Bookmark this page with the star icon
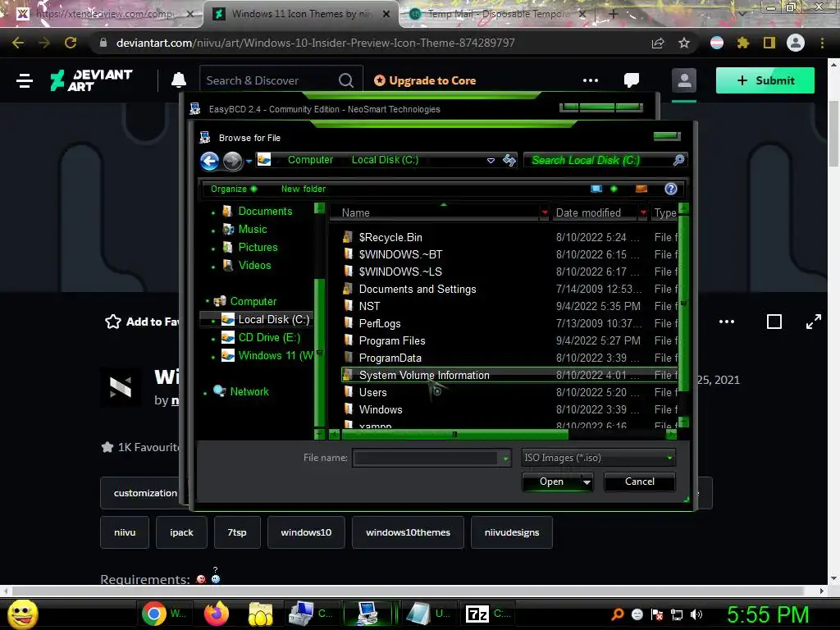 tap(684, 43)
